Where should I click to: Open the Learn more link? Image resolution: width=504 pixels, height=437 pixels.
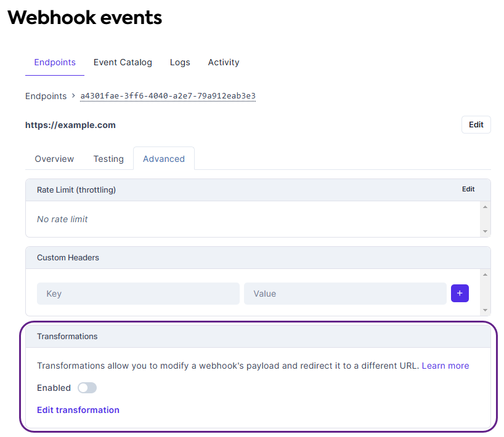445,365
